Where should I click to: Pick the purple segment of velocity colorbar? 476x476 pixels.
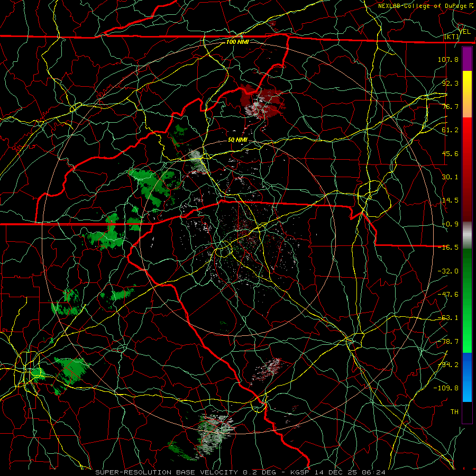[467, 59]
